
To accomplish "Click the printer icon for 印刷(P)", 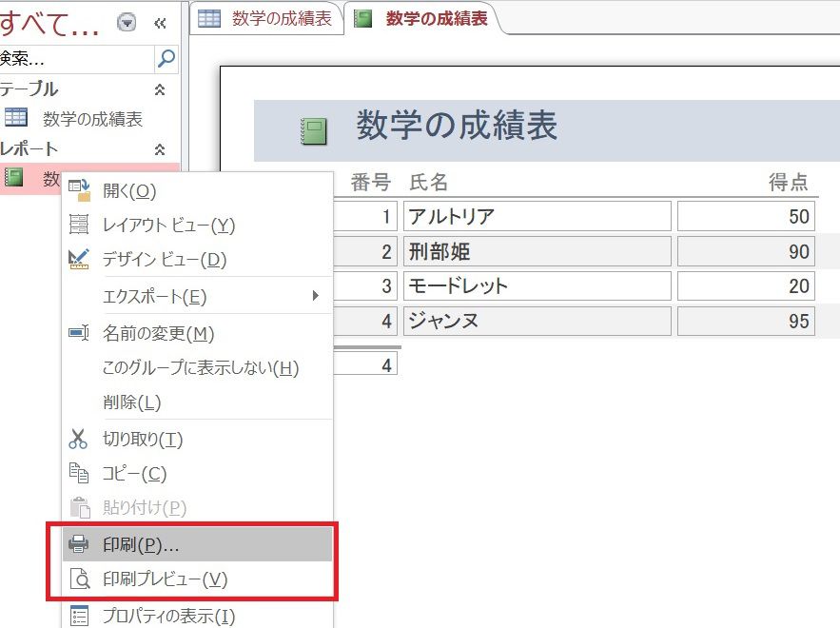I will pyautogui.click(x=79, y=545).
